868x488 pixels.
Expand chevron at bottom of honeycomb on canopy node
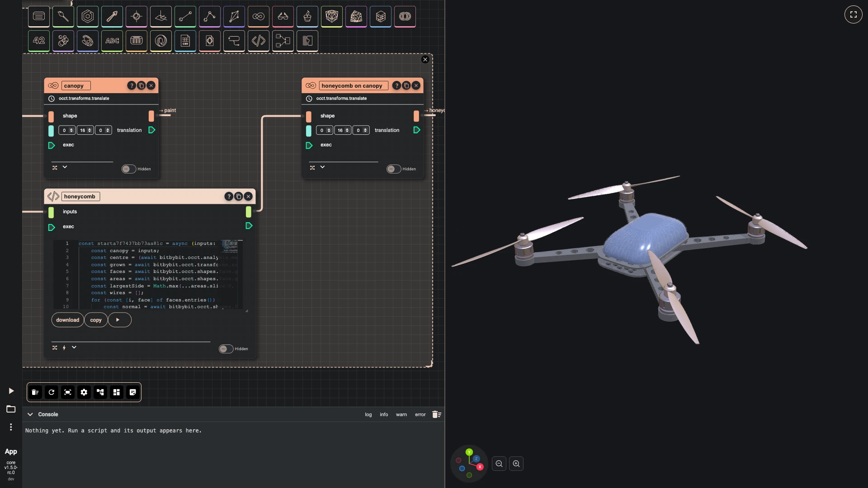(322, 167)
